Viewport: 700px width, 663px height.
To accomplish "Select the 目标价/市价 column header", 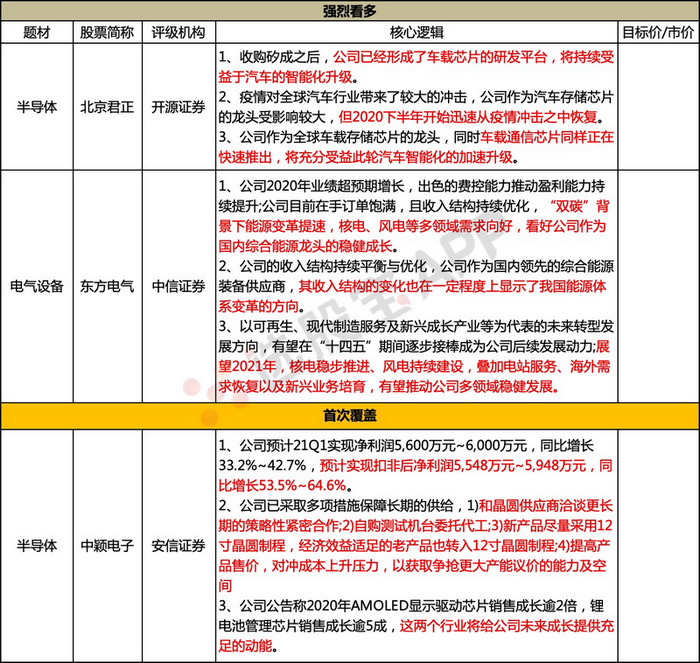I will click(658, 32).
